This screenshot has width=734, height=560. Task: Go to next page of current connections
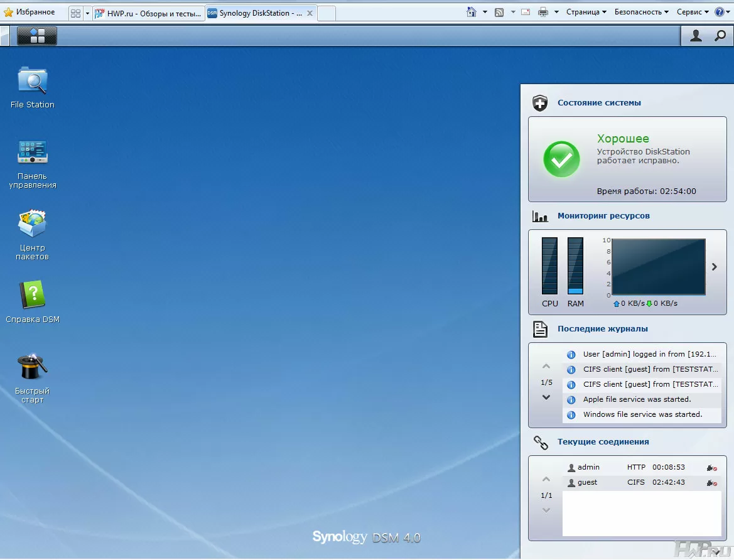click(x=546, y=510)
